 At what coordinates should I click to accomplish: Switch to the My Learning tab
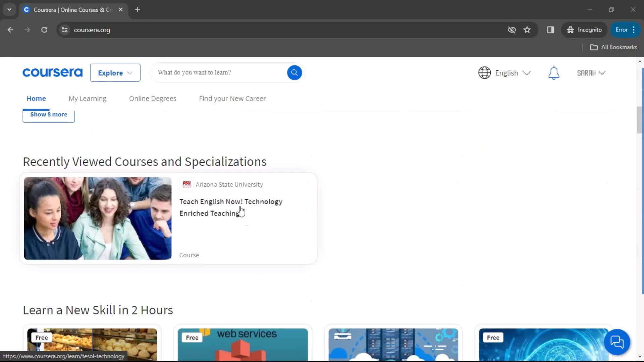(x=88, y=99)
